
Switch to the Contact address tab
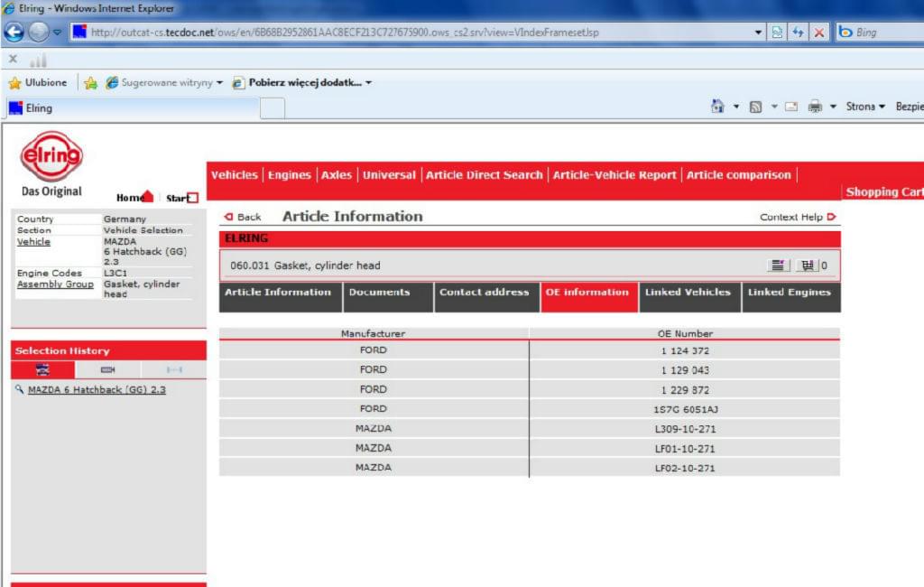pos(487,297)
